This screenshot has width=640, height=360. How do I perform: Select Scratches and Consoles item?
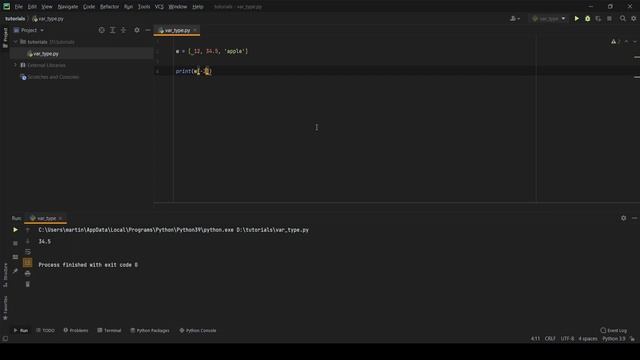[53, 77]
